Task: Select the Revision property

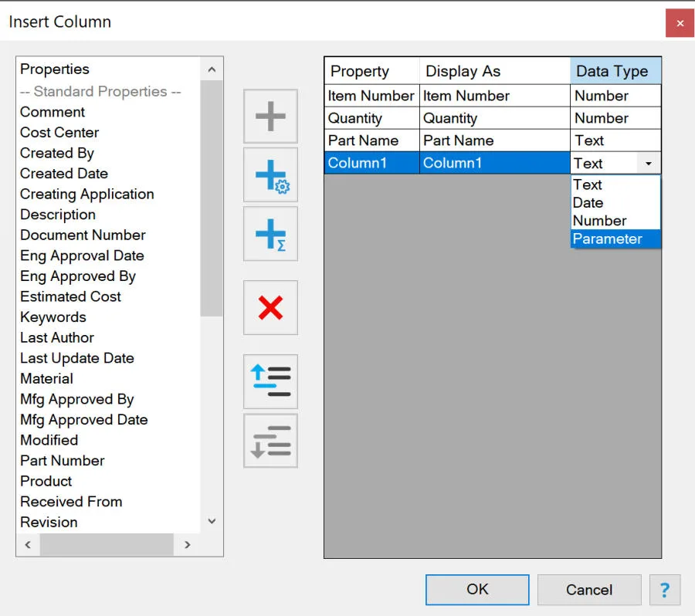Action: click(49, 522)
